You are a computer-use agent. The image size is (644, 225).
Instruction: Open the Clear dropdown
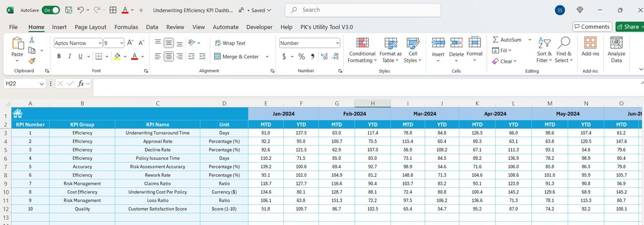pos(505,61)
